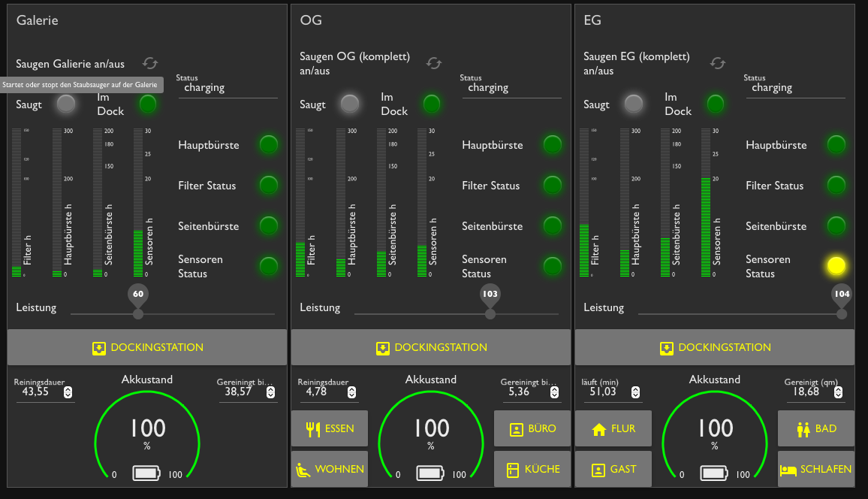Click the läuft (min) stepper arrows in EG
Screen dimensions: 868x499
click(x=636, y=392)
